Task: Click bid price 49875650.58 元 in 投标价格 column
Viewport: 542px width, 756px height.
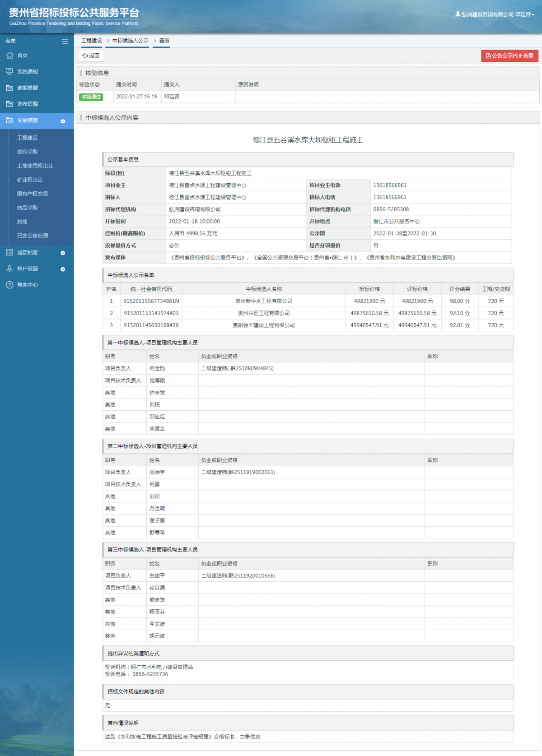Action: pos(369,313)
